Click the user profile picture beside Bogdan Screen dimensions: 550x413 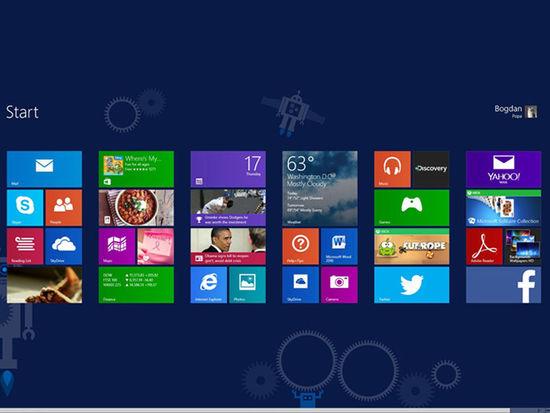tap(531, 112)
